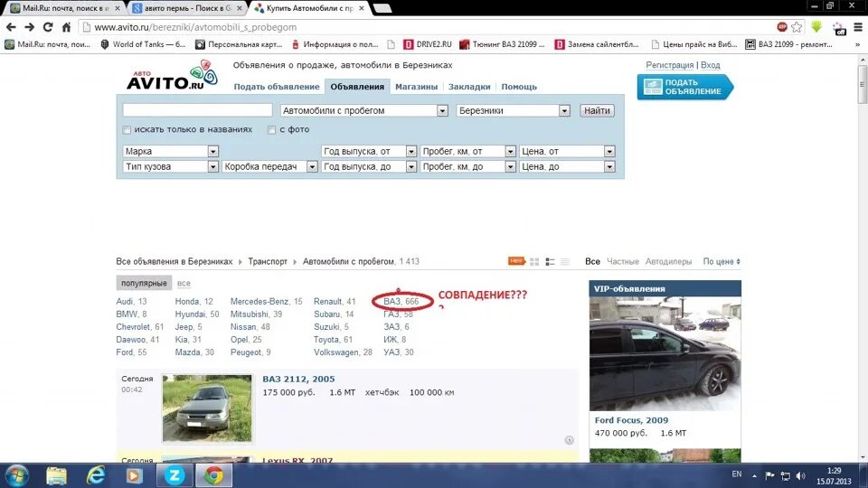The height and width of the screenshot is (488, 868).
Task: Click the search keyword input field
Action: coord(198,110)
